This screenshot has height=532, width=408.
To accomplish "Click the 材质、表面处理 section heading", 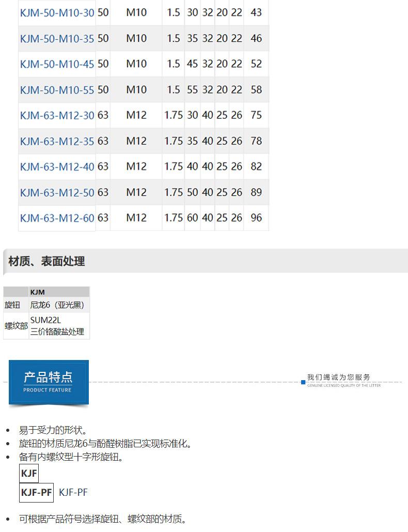I will click(46, 261).
